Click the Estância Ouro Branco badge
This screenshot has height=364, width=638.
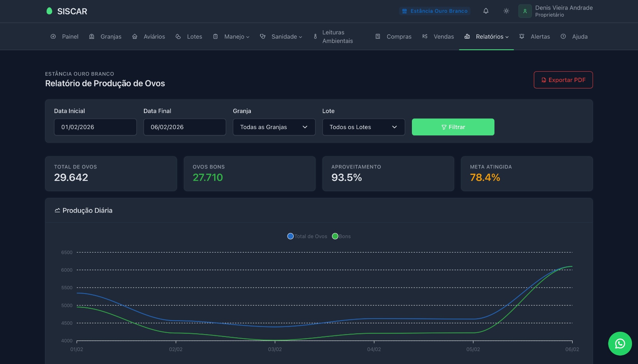point(435,11)
